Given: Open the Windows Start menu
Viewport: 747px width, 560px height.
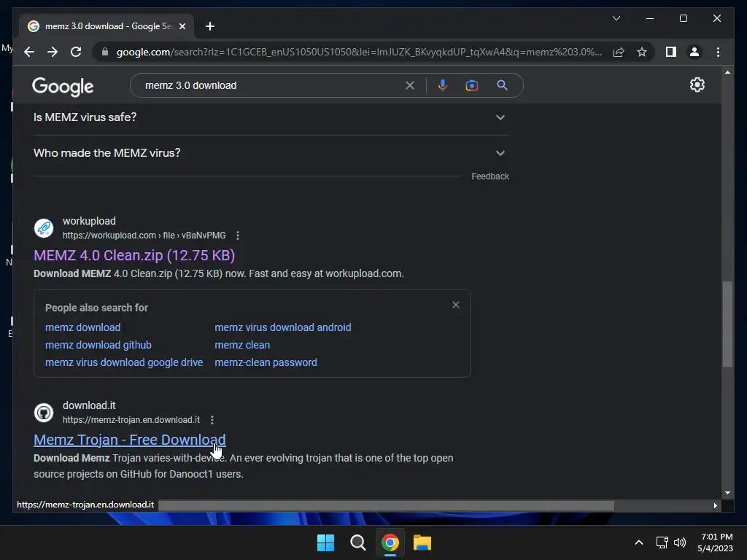Looking at the screenshot, I should (326, 542).
